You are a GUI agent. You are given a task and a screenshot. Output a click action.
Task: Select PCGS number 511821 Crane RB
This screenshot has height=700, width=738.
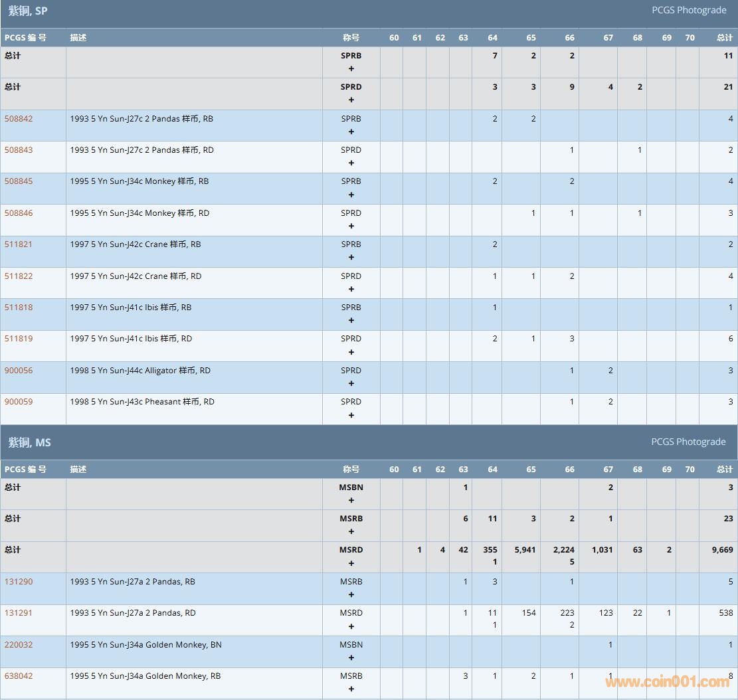coord(19,244)
